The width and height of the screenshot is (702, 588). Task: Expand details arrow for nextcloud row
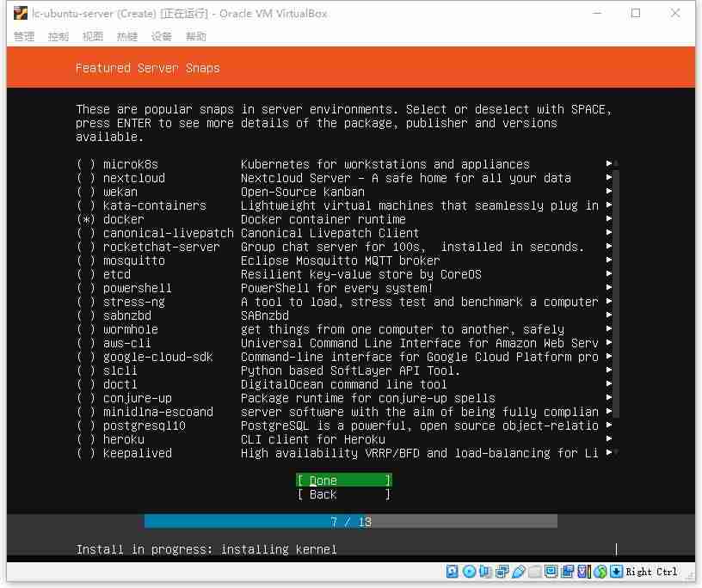tap(608, 178)
